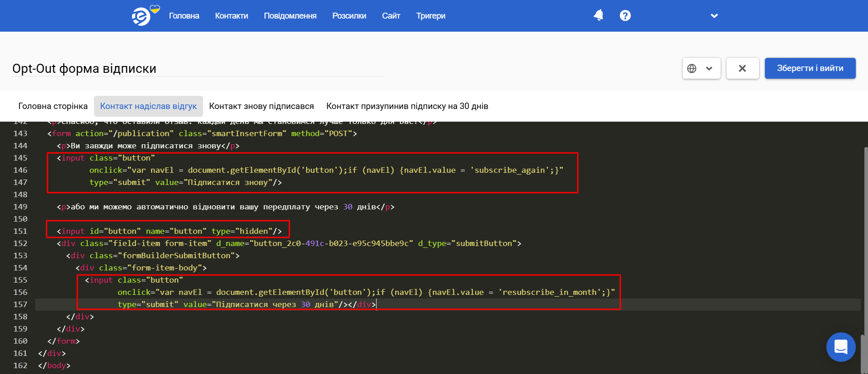Click the input type="hidden" code line
The height and width of the screenshot is (374, 868).
pyautogui.click(x=169, y=231)
